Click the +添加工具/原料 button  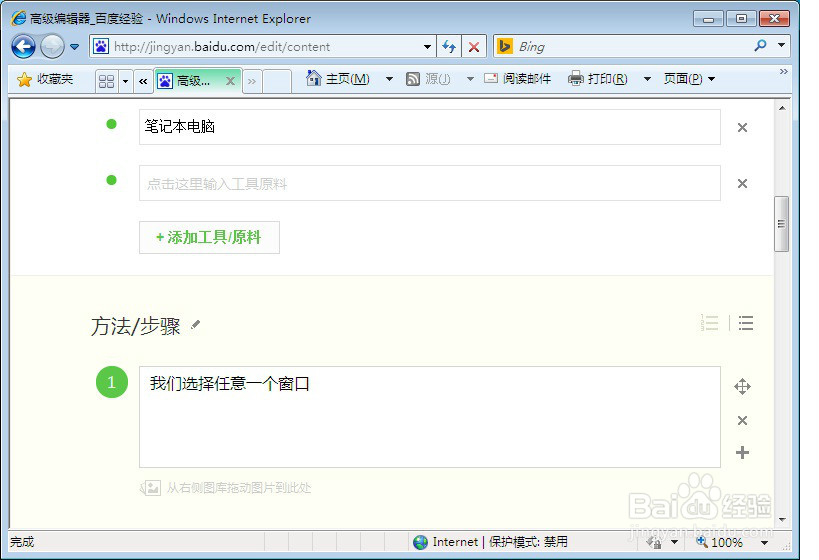tap(209, 238)
